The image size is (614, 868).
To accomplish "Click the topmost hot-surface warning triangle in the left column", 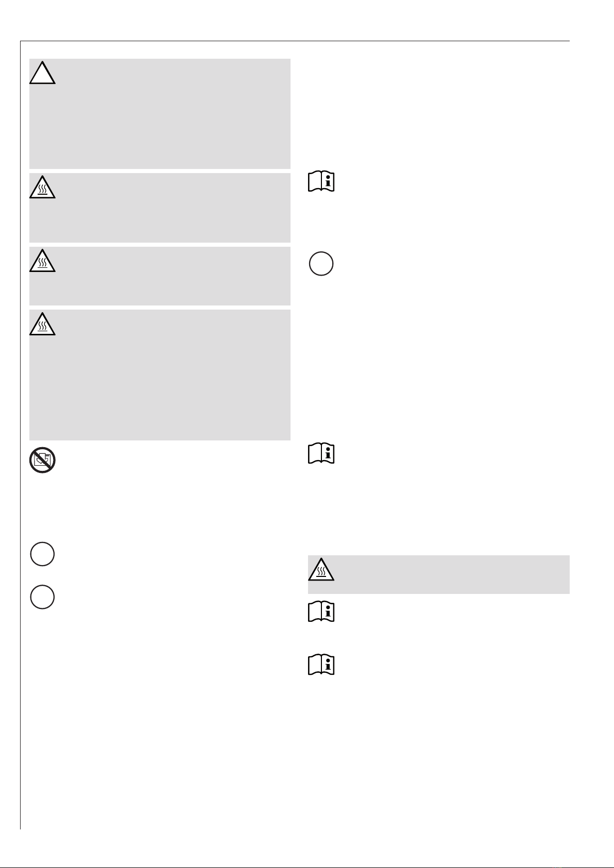I will [x=42, y=187].
